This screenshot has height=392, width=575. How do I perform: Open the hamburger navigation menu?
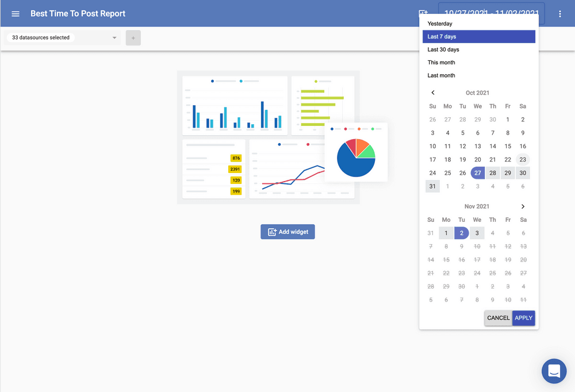coord(16,14)
